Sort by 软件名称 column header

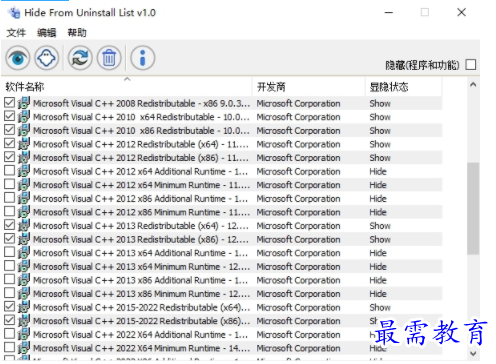tap(127, 87)
